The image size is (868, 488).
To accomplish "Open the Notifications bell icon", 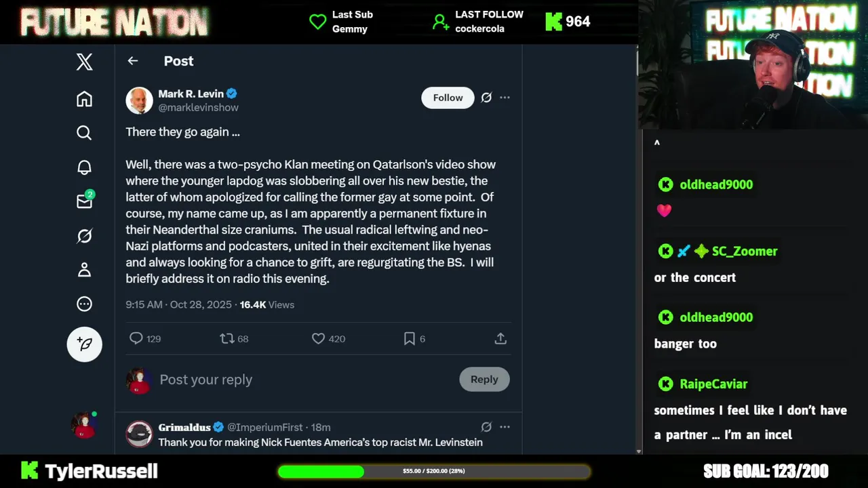I will coord(84,167).
